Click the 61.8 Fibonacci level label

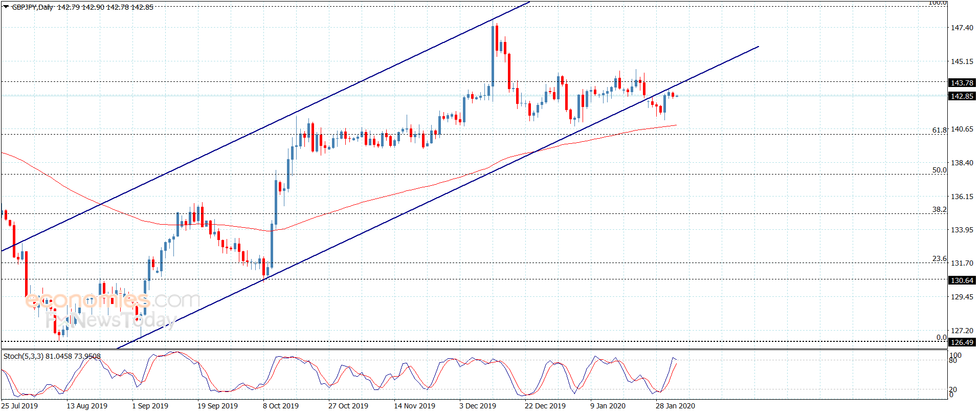pos(940,130)
